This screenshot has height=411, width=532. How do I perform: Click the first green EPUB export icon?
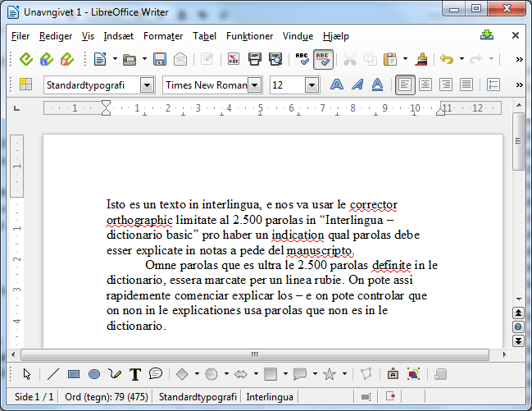click(25, 59)
